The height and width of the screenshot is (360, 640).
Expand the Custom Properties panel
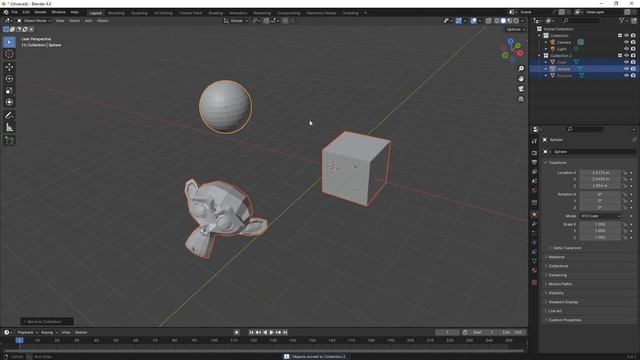(x=565, y=320)
